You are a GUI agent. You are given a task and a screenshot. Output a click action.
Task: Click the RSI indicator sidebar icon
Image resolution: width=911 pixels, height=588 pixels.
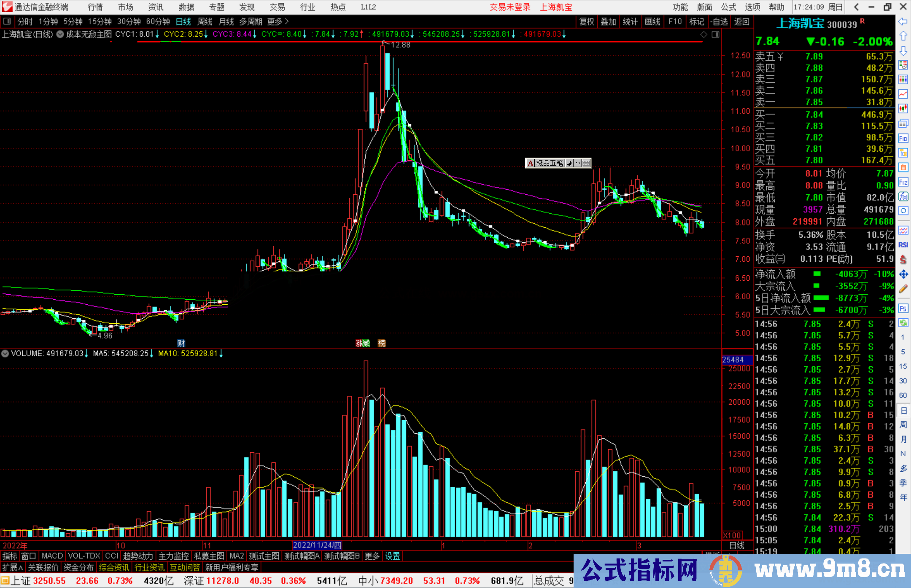click(x=903, y=245)
